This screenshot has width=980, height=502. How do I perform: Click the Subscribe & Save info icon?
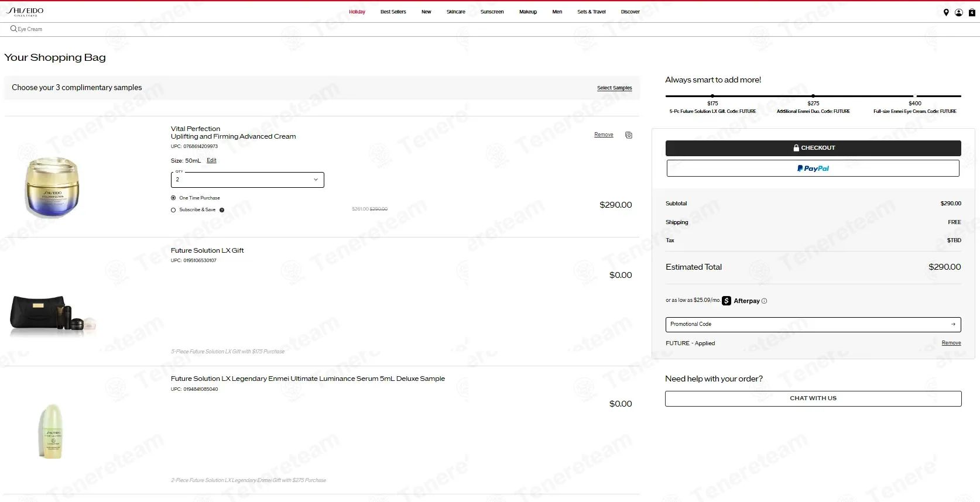pos(222,210)
